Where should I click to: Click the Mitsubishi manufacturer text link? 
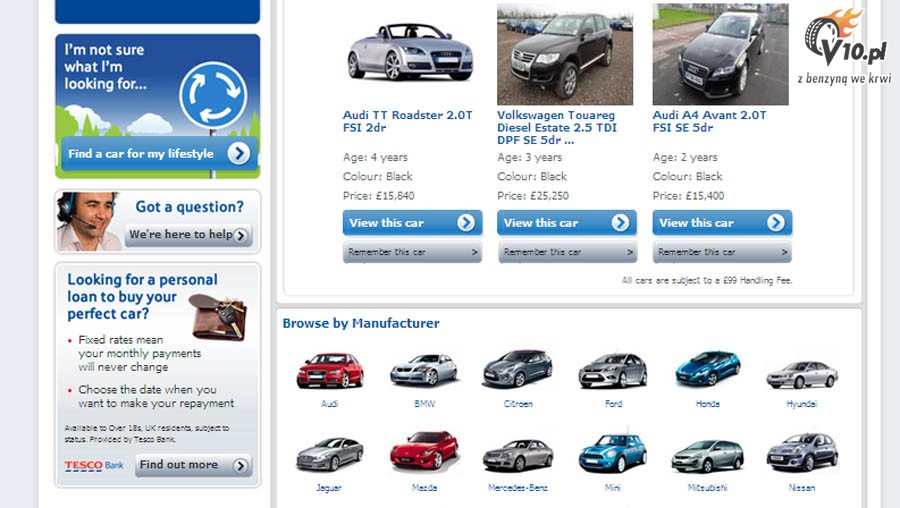pyautogui.click(x=708, y=487)
